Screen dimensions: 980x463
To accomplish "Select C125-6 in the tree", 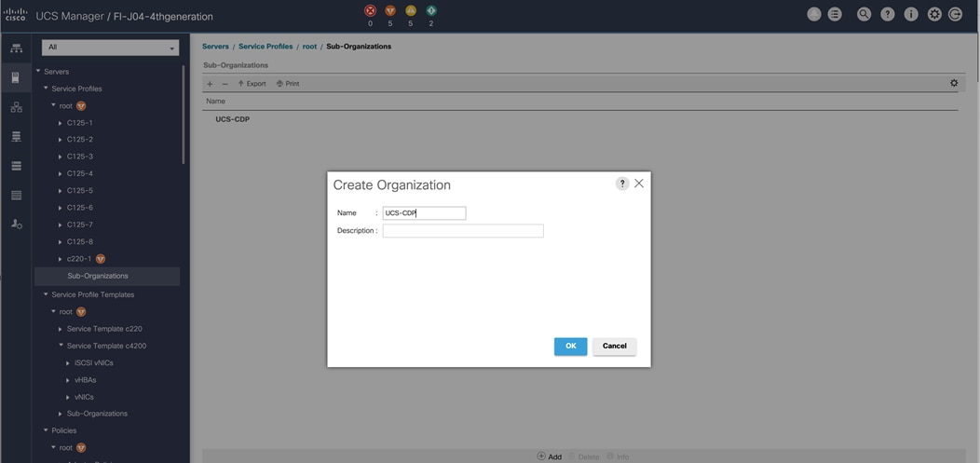I will coord(80,208).
